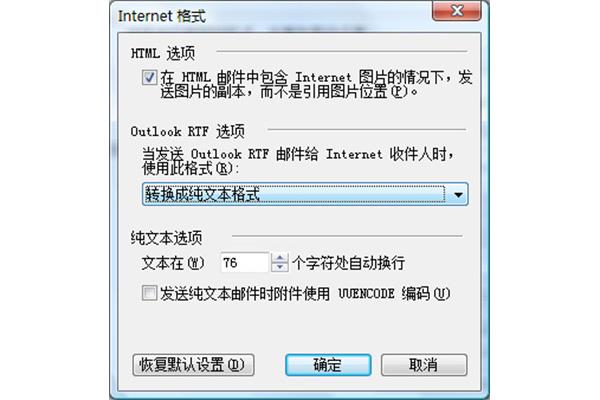Click the 文本在(W) label
This screenshot has width=600, height=400.
(x=173, y=263)
